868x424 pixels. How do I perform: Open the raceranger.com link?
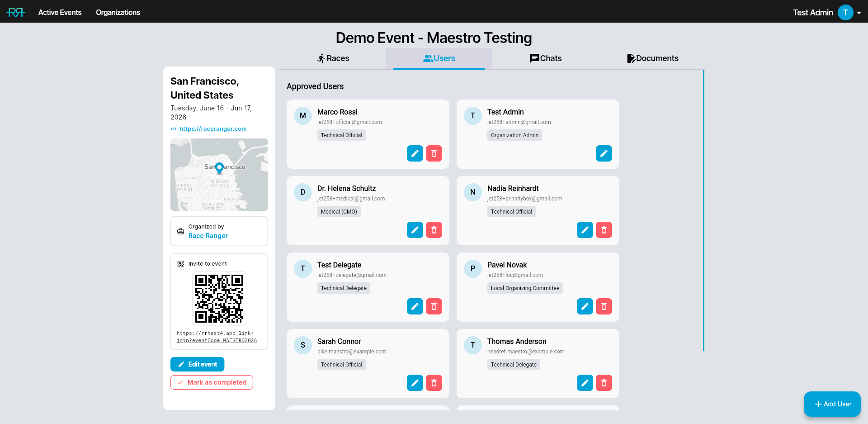click(x=213, y=129)
